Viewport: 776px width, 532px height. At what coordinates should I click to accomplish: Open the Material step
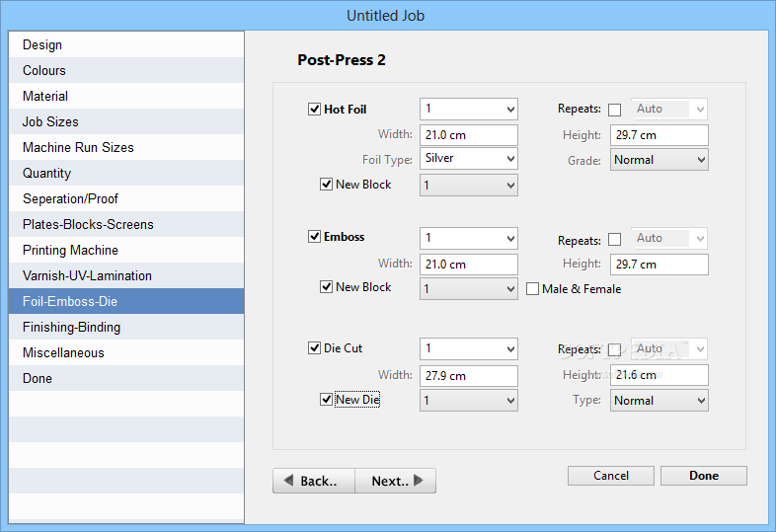pos(126,96)
